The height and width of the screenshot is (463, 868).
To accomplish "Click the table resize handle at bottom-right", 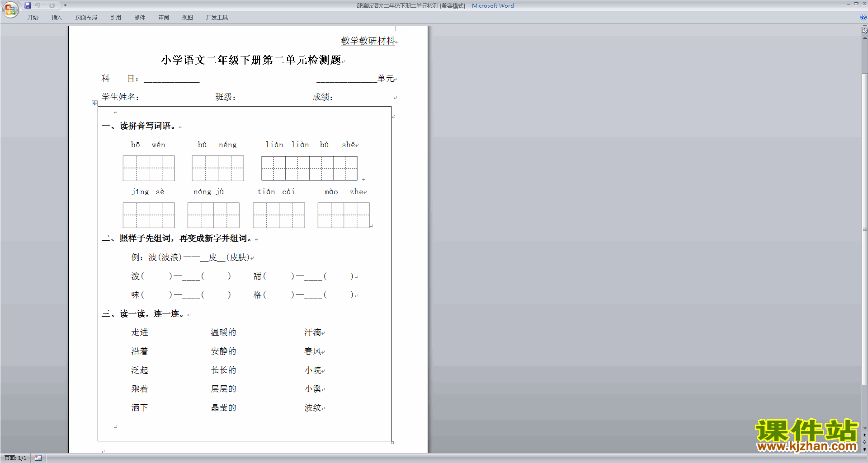I will click(x=392, y=443).
